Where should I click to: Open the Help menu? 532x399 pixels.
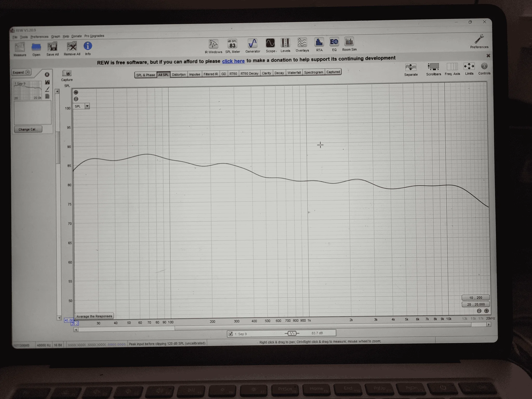pos(66,36)
